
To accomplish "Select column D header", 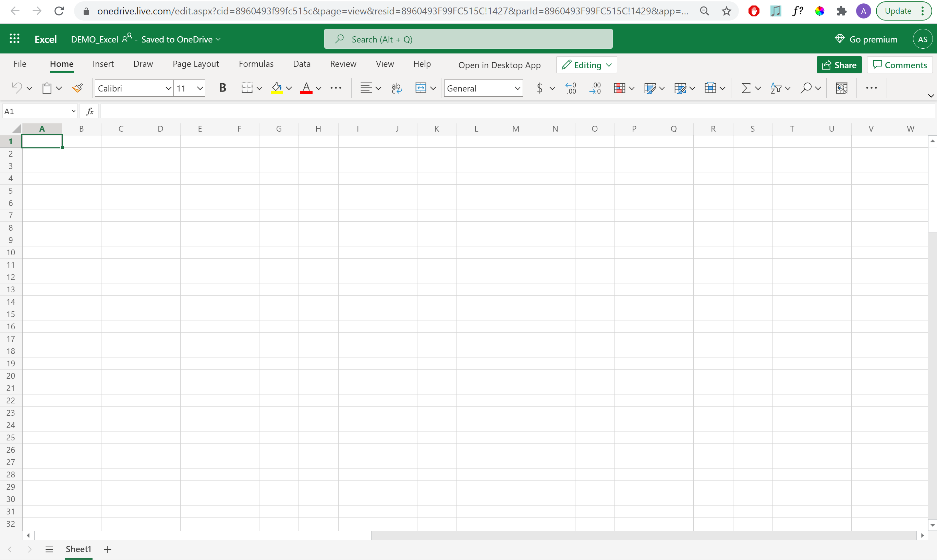I will (x=160, y=129).
